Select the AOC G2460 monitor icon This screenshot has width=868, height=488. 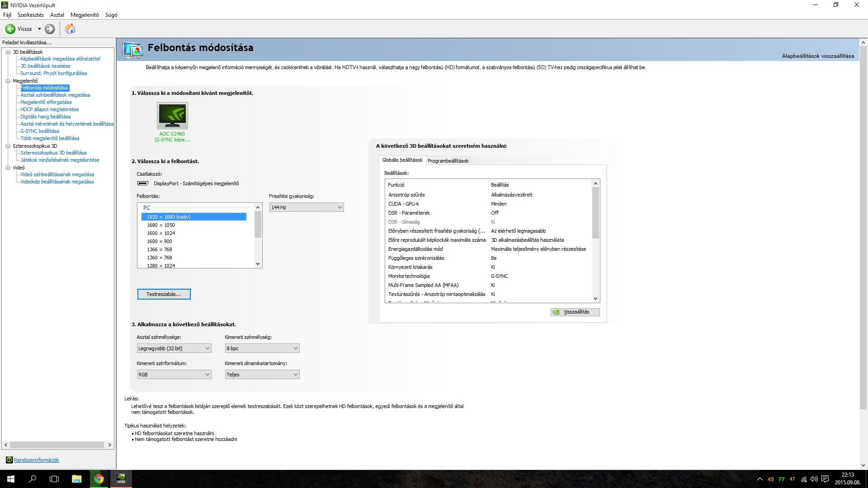(172, 116)
